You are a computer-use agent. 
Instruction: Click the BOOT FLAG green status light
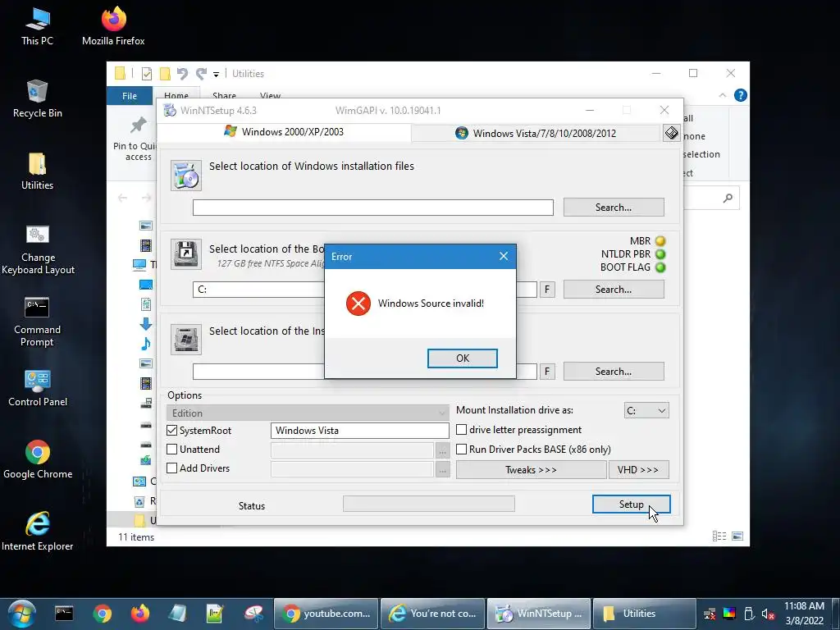coord(660,267)
